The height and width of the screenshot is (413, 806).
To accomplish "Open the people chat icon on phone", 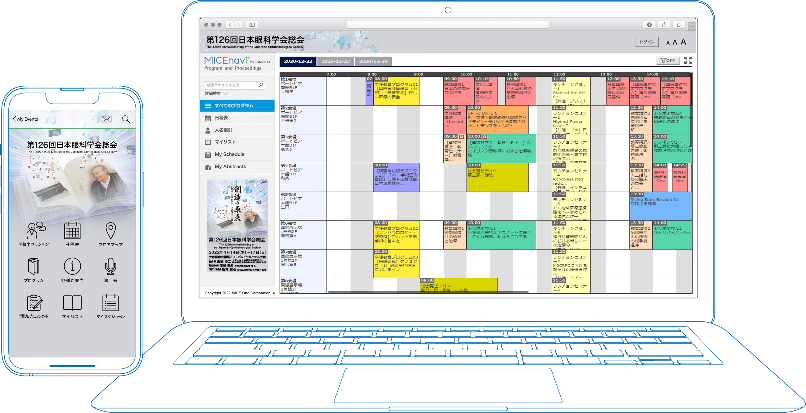I will coord(36,231).
